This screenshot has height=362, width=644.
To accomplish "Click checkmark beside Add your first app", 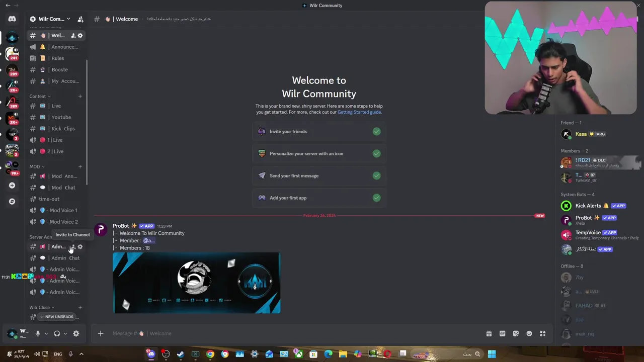I will [x=376, y=198].
